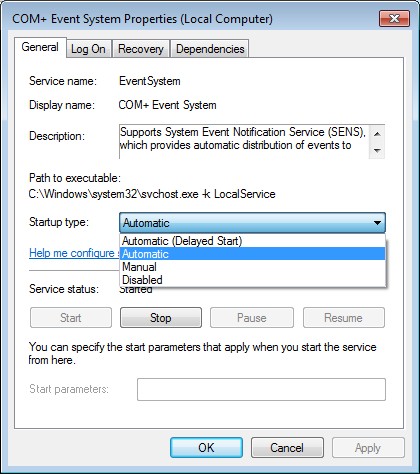The image size is (420, 474).
Task: Click the Start service button
Action: coord(71,318)
